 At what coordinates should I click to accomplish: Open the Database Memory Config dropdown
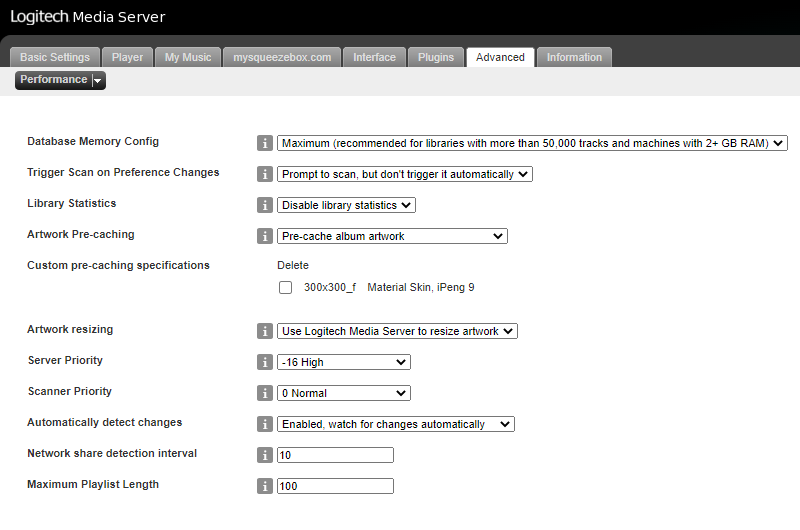532,143
